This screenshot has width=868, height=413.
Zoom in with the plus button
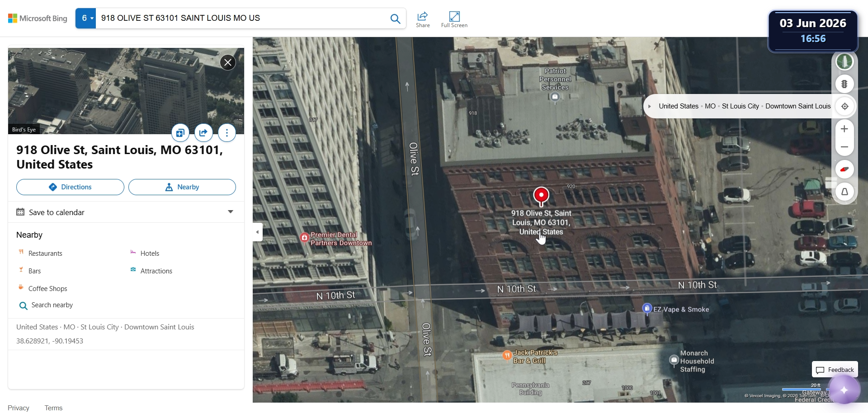tap(844, 129)
